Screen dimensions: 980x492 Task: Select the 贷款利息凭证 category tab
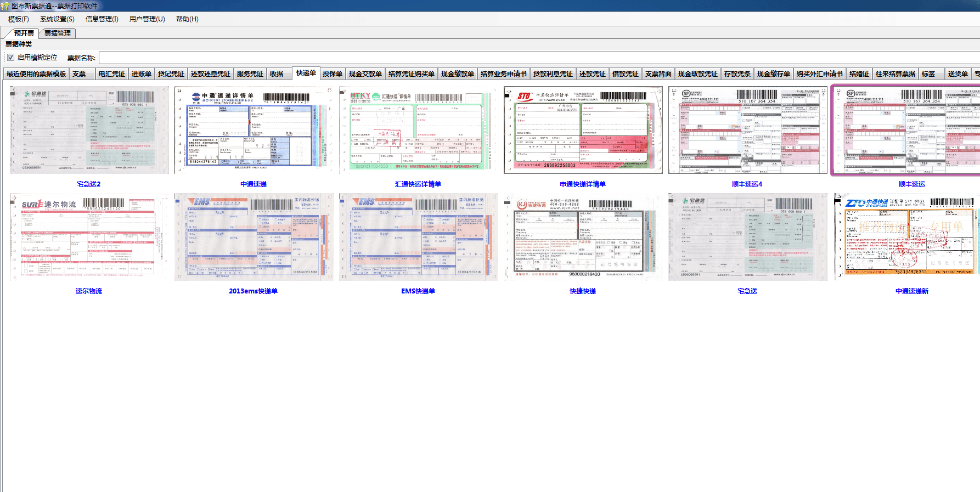point(553,74)
